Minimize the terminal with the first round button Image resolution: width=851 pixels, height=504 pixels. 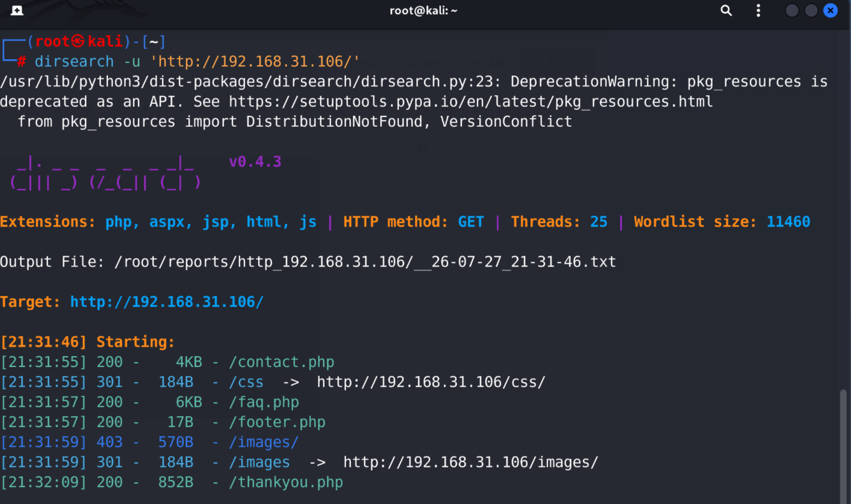point(792,10)
